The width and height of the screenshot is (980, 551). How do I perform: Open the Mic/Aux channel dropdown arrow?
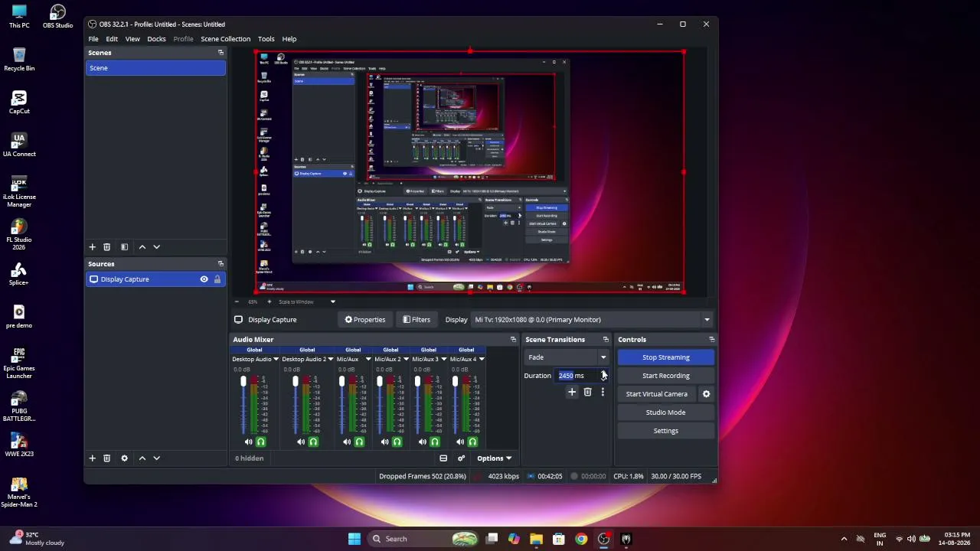point(367,359)
